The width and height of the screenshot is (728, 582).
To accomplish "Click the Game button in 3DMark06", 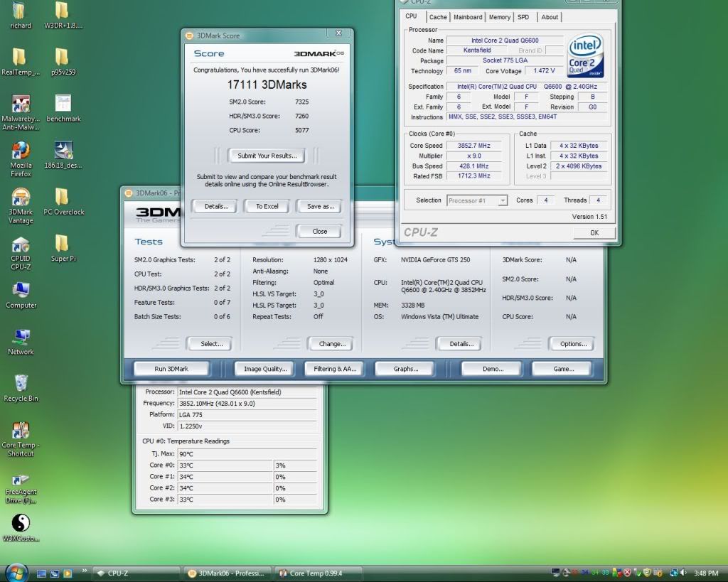I will click(563, 369).
